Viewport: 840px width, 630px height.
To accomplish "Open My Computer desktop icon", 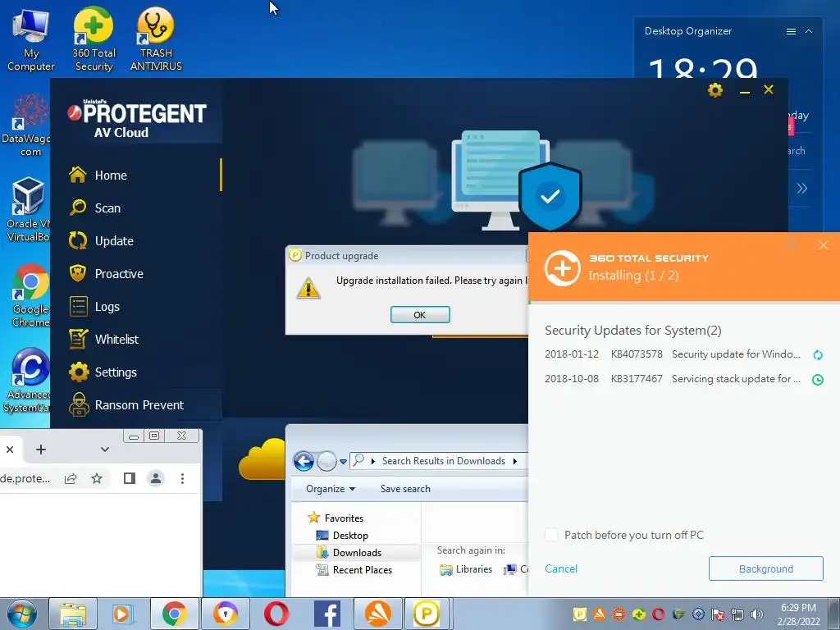I will (x=30, y=40).
